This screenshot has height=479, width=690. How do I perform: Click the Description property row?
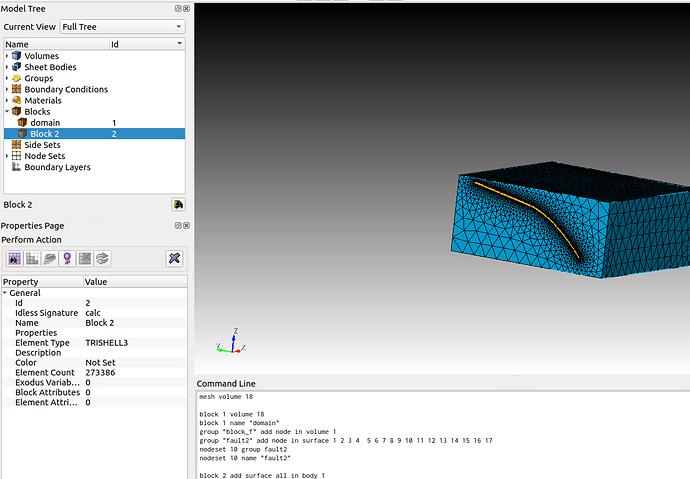tap(94, 353)
